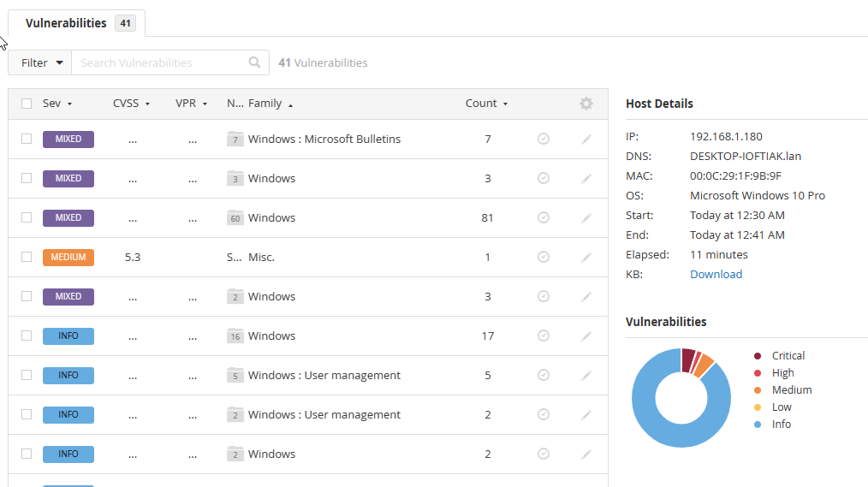
Task: Check the Windows row with count 81 checkbox
Action: click(27, 217)
